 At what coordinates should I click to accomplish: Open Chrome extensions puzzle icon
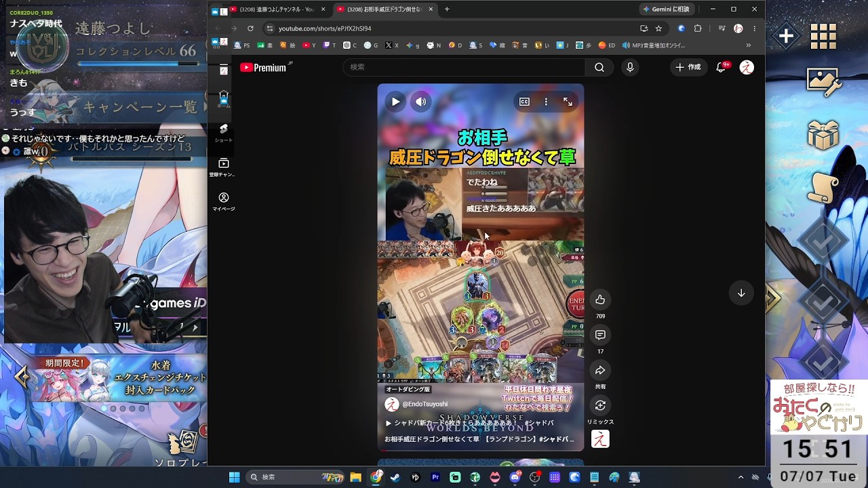click(698, 28)
